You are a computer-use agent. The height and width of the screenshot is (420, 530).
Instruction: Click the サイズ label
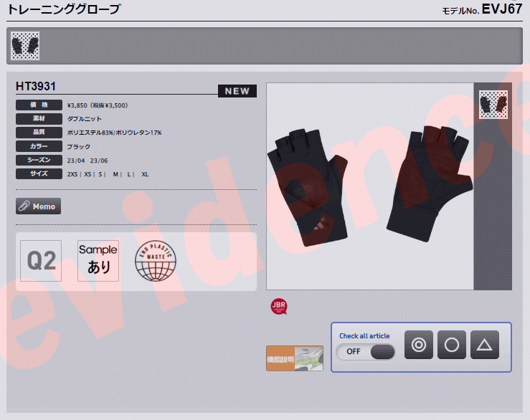coord(39,174)
